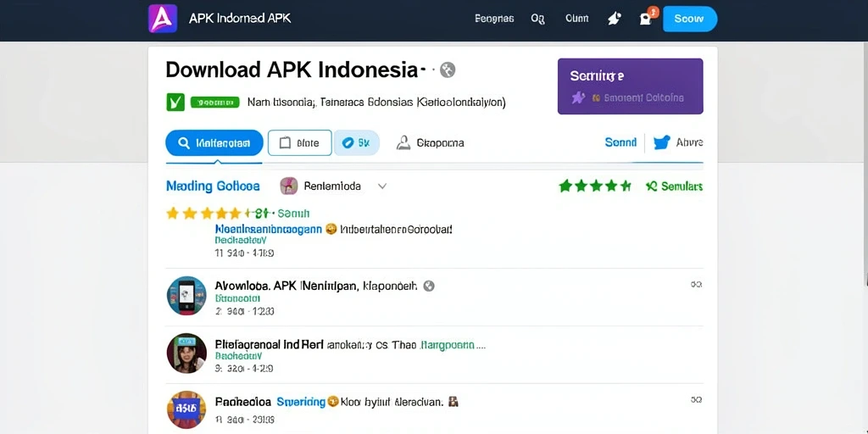The image size is (868, 434).
Task: Click the woman avatar thumbnail
Action: pyautogui.click(x=186, y=353)
